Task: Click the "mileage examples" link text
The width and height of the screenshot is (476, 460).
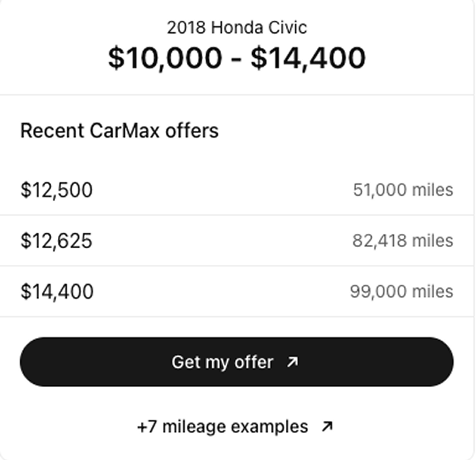Action: (235, 427)
